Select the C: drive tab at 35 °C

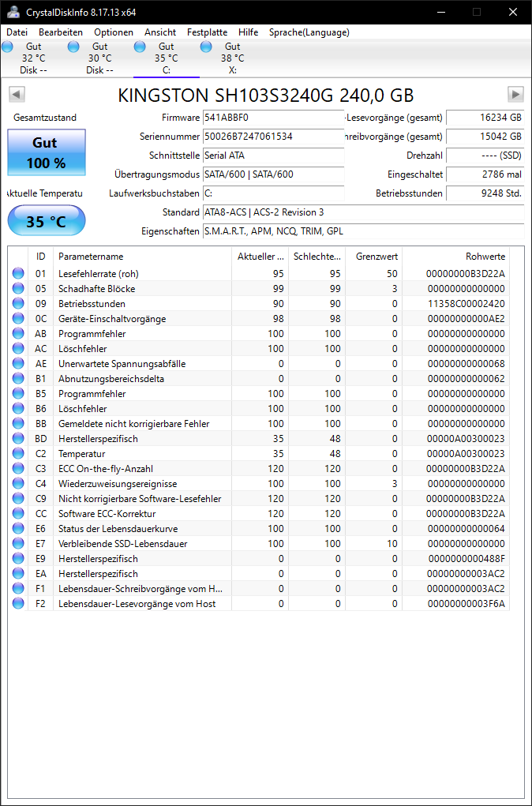click(166, 58)
